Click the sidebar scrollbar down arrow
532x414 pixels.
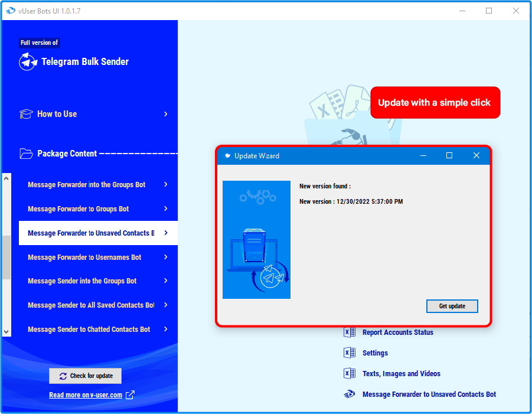coord(6,331)
